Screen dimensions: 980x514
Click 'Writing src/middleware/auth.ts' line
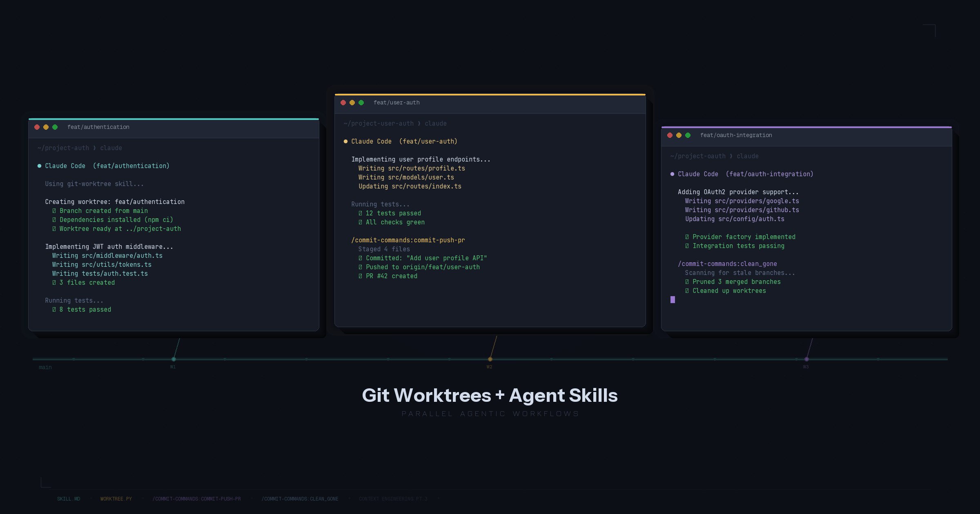click(107, 256)
